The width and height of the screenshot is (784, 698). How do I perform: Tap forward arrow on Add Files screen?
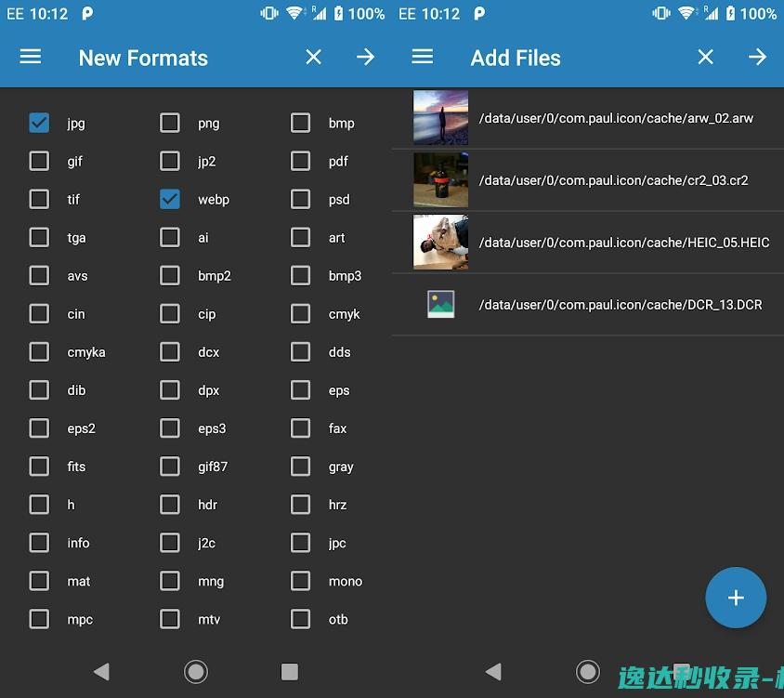point(757,57)
